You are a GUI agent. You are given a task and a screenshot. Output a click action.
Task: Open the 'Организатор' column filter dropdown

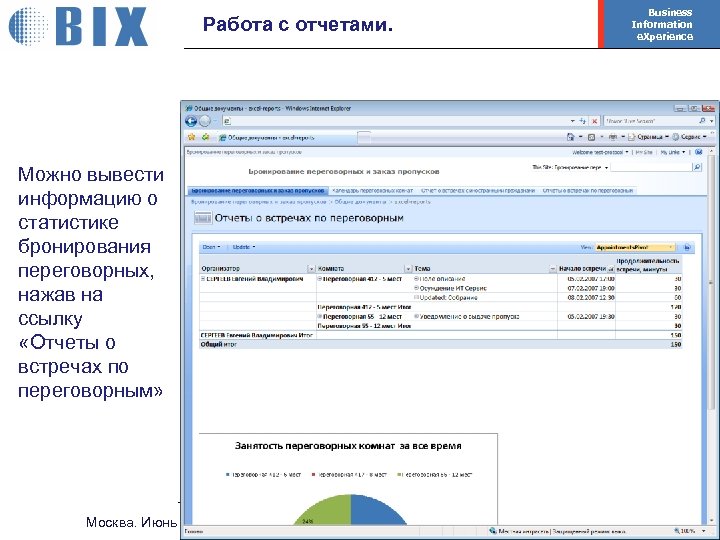coord(311,269)
